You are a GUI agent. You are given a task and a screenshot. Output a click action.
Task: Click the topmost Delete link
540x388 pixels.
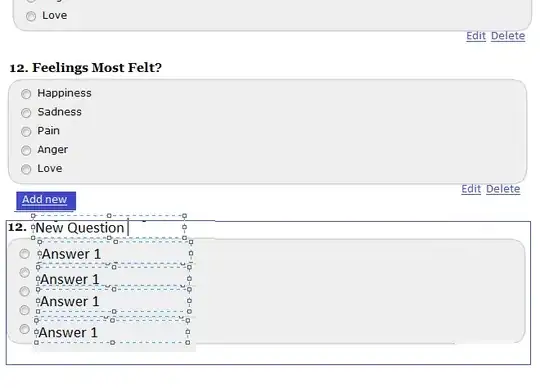coord(508,36)
